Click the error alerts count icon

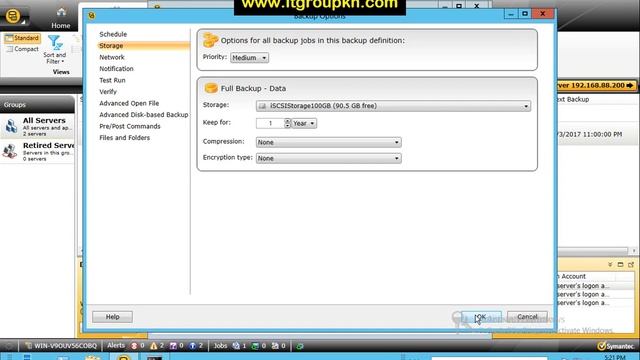134,346
